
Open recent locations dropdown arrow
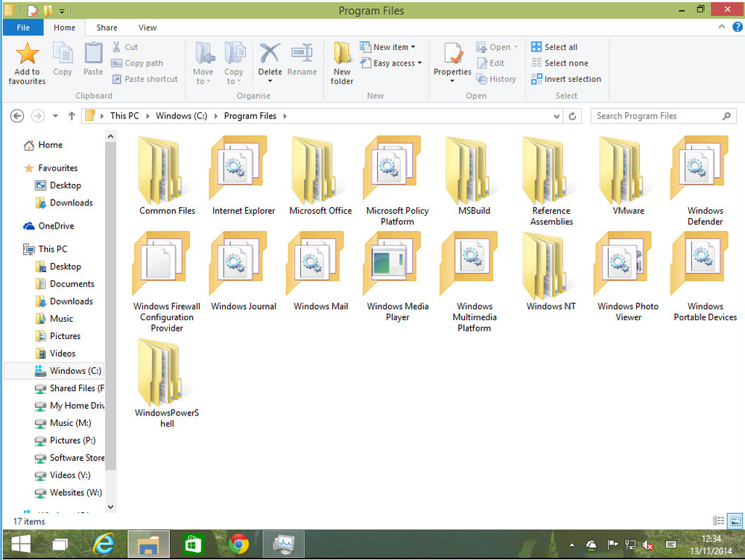click(x=55, y=116)
